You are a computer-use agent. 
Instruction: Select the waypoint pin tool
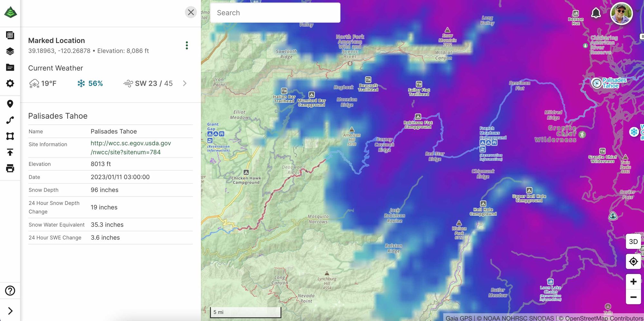point(10,104)
